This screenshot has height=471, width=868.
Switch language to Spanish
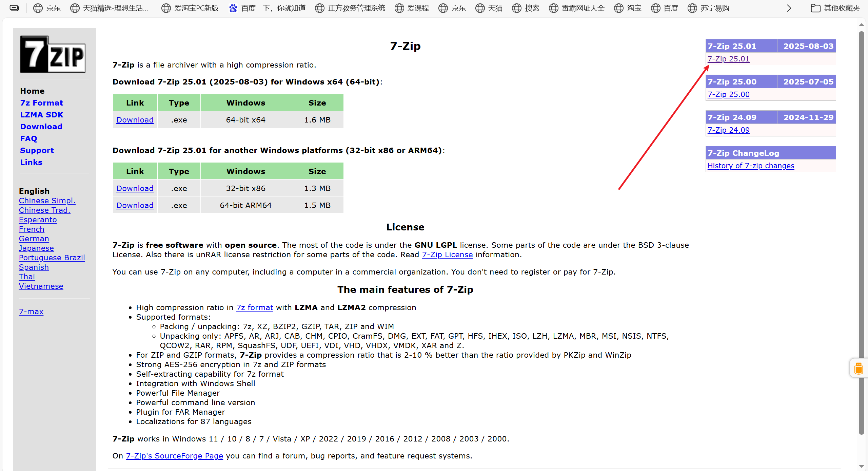point(34,267)
